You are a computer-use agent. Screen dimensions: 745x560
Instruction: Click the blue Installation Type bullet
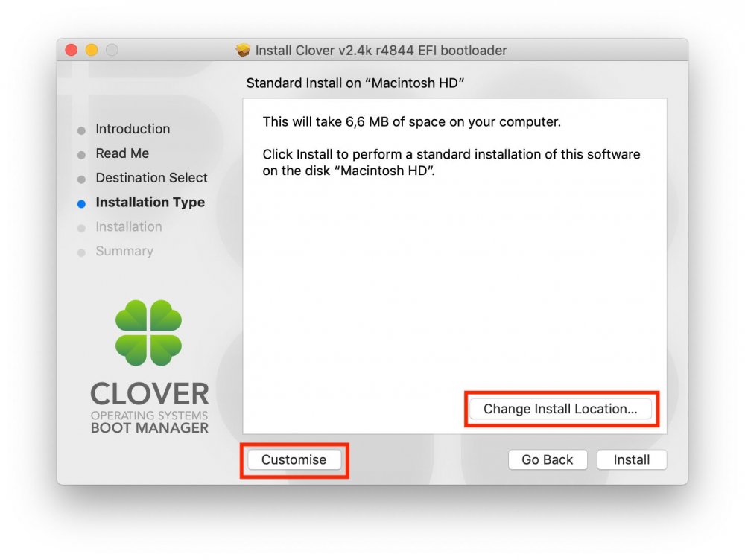81,204
